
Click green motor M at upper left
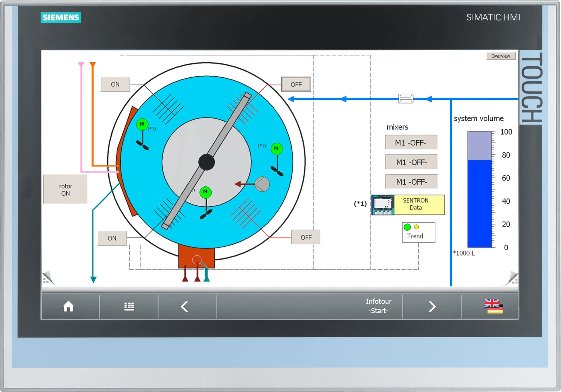click(142, 125)
